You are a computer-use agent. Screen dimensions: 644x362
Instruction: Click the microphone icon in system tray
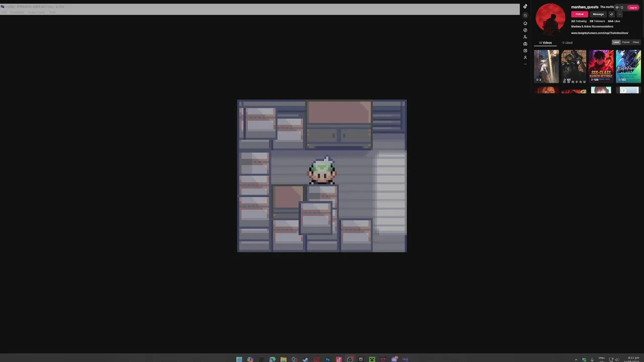[592, 359]
